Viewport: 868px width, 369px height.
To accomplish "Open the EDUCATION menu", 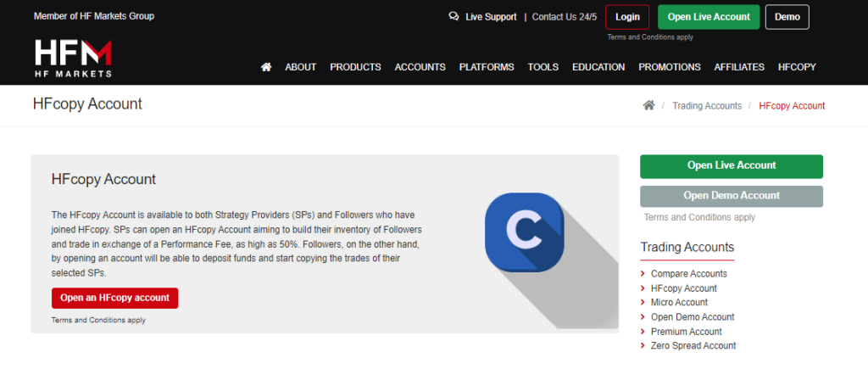I will 598,67.
